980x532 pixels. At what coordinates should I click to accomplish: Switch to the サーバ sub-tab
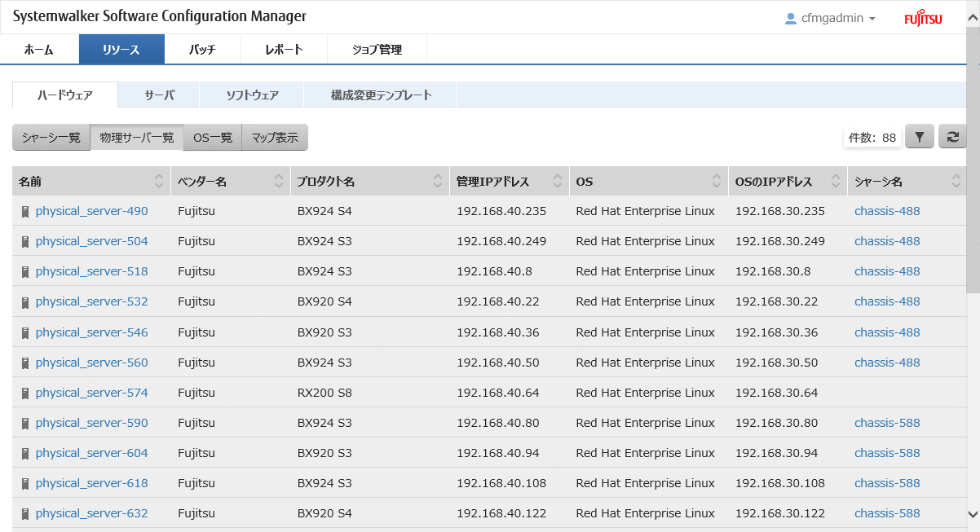[x=159, y=95]
